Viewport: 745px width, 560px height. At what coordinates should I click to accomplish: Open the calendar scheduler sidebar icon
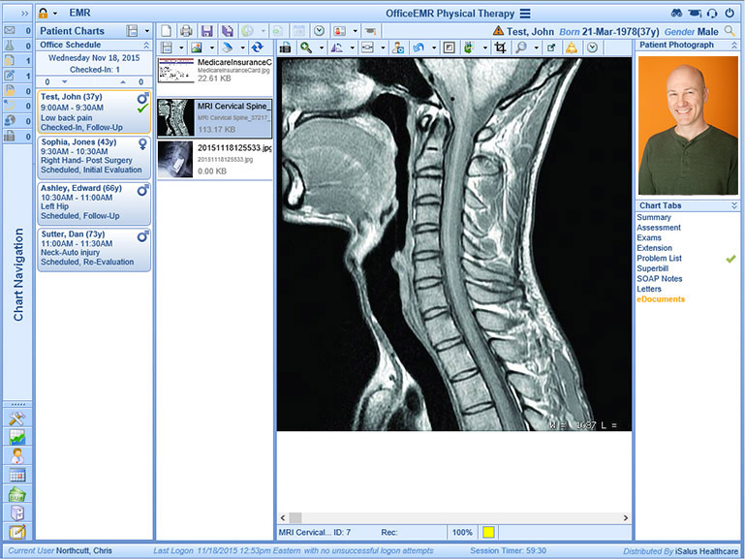click(17, 475)
